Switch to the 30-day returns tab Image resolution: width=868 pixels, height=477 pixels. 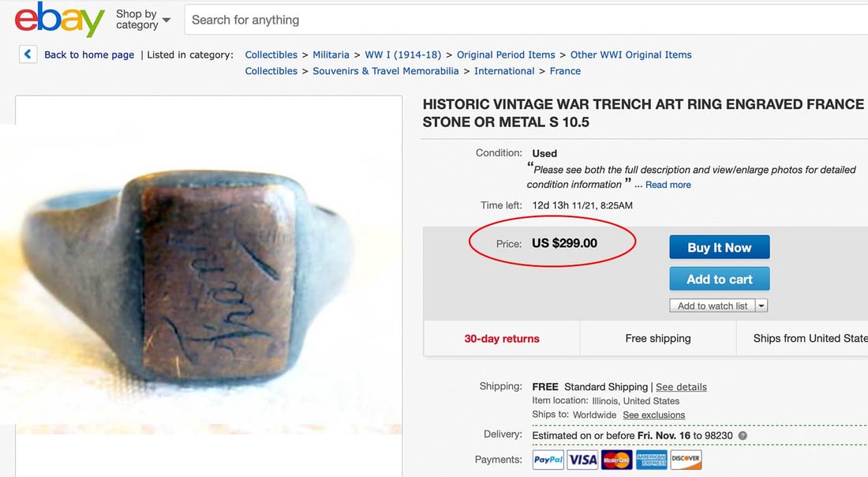tap(501, 338)
